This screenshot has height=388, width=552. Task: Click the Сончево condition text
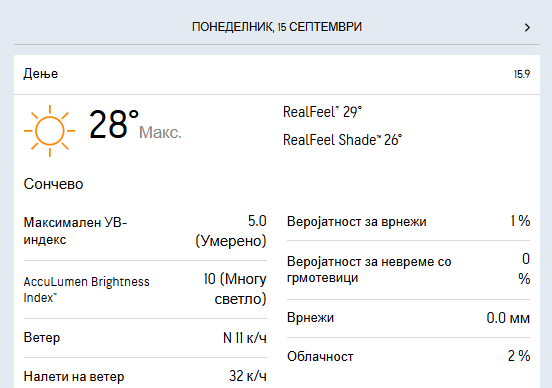coord(54,184)
